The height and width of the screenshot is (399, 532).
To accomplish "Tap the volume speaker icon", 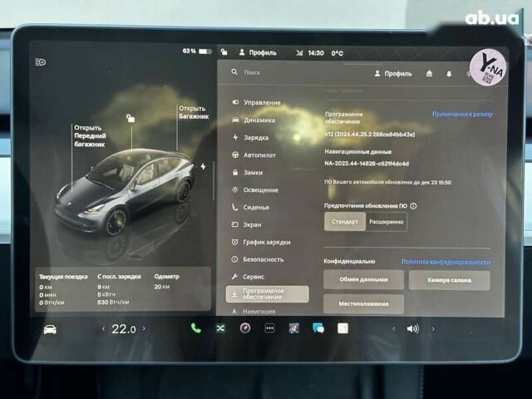I will tap(412, 329).
